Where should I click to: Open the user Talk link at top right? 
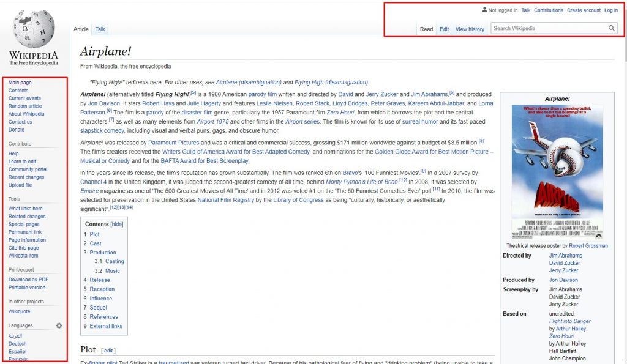click(526, 10)
